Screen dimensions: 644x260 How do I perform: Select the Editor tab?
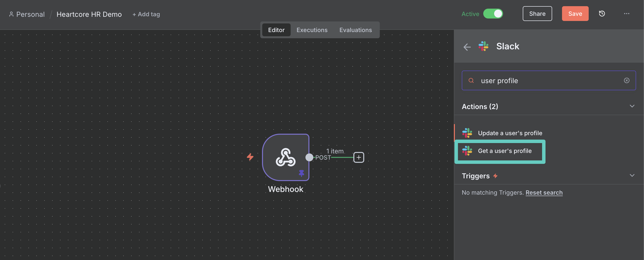pyautogui.click(x=276, y=30)
